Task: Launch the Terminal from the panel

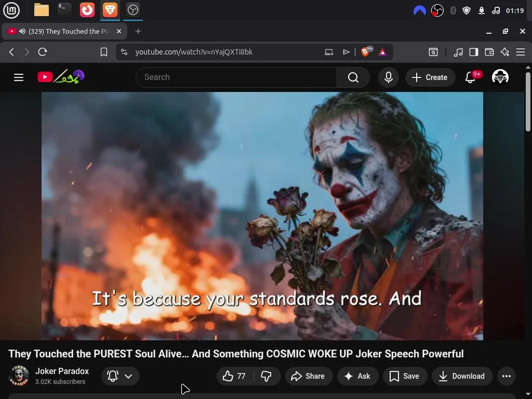Action: (x=64, y=10)
